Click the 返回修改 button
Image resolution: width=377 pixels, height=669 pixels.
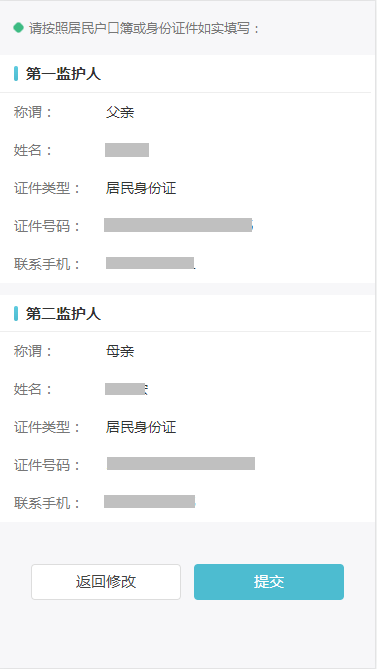[106, 582]
